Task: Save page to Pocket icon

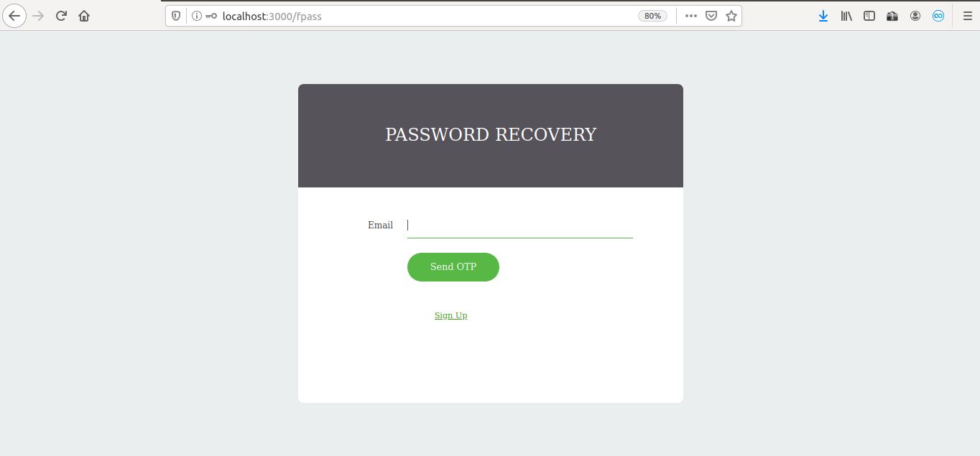Action: tap(711, 16)
